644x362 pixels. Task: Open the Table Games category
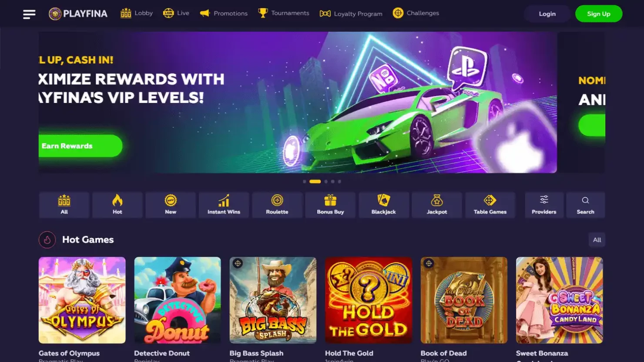[490, 205]
